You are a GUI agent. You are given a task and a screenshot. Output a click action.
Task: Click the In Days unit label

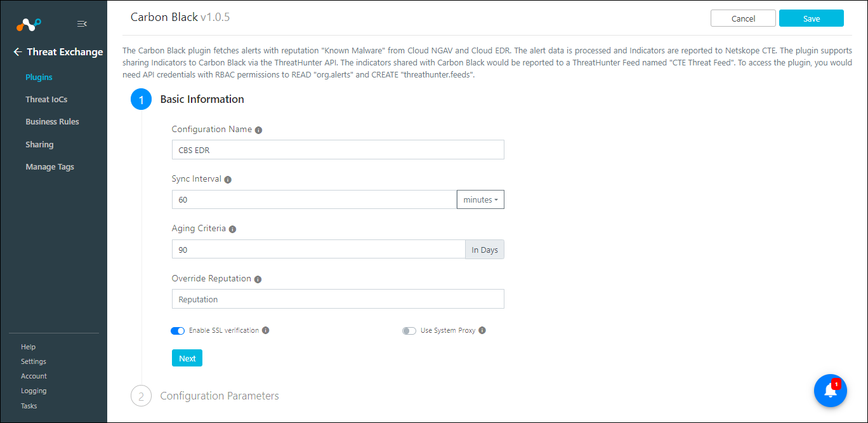485,250
